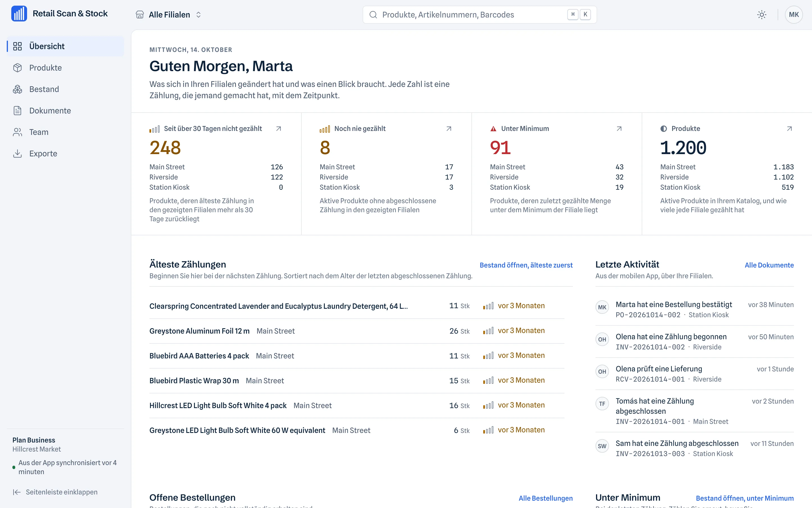The image size is (812, 508).
Task: Click the OH avatar beside 'Olena hat eine Zählung begonnen'
Action: point(602,339)
